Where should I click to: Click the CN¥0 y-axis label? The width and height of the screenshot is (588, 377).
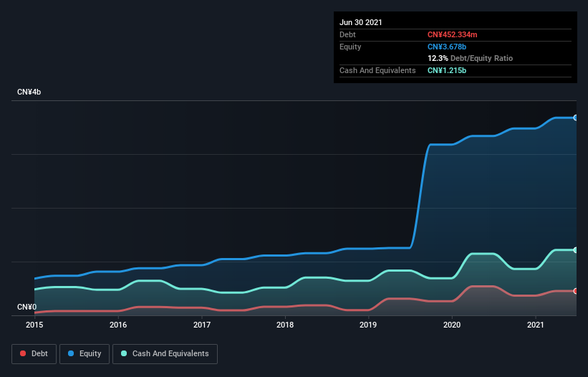click(26, 307)
